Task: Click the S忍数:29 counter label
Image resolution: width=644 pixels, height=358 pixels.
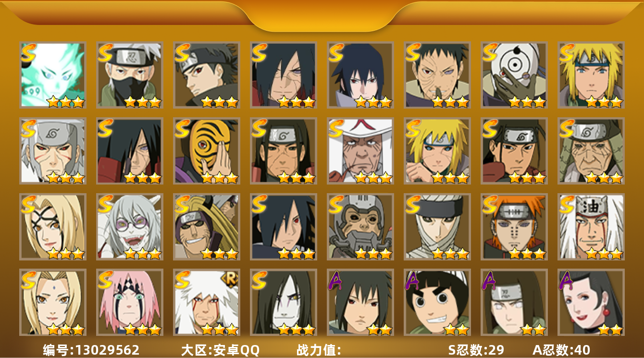Action: pos(476,350)
